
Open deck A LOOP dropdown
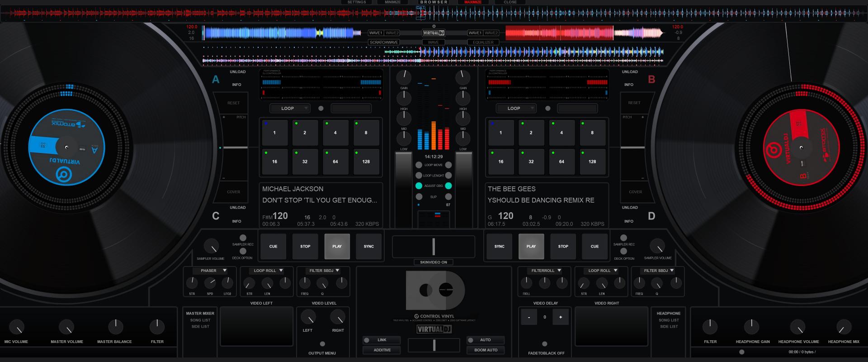point(290,109)
